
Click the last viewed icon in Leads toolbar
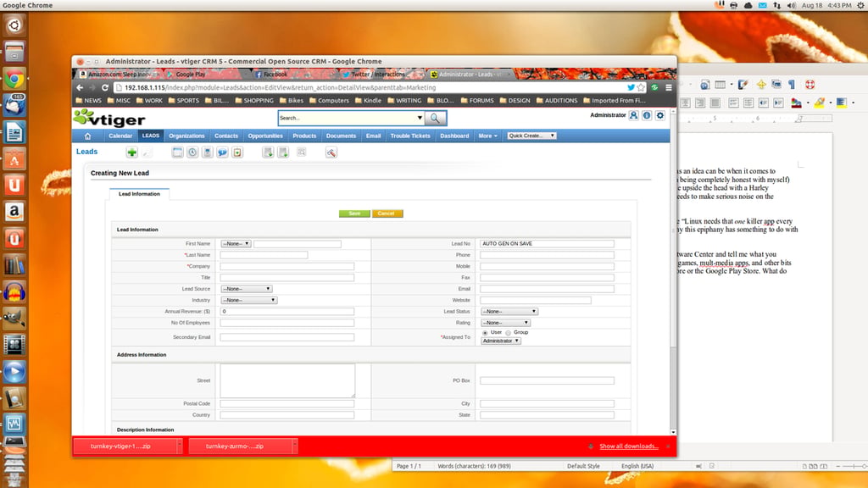pyautogui.click(x=237, y=152)
